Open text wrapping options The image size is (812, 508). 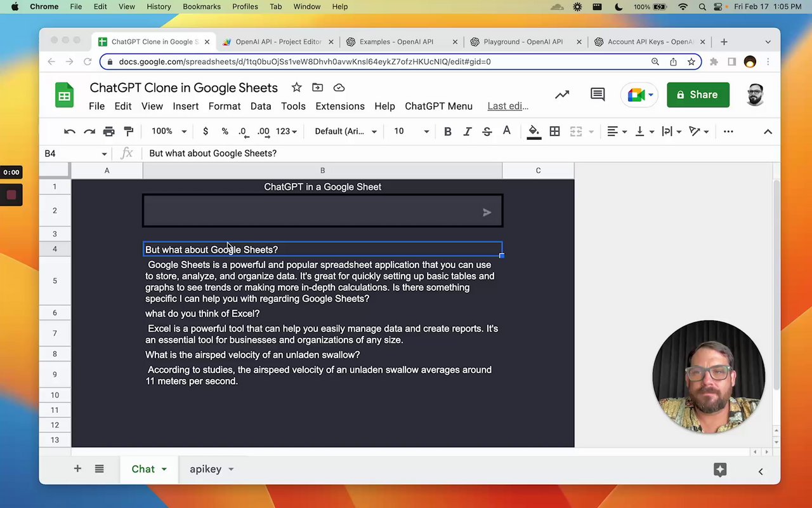click(x=671, y=131)
